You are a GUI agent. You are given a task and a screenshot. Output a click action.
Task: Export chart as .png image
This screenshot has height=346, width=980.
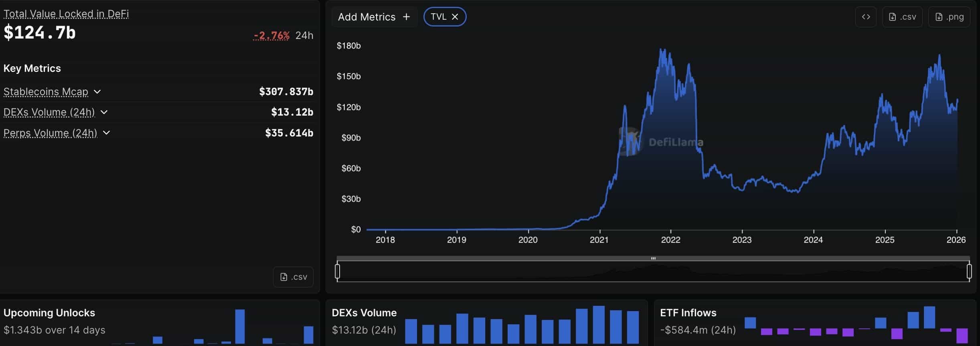949,17
